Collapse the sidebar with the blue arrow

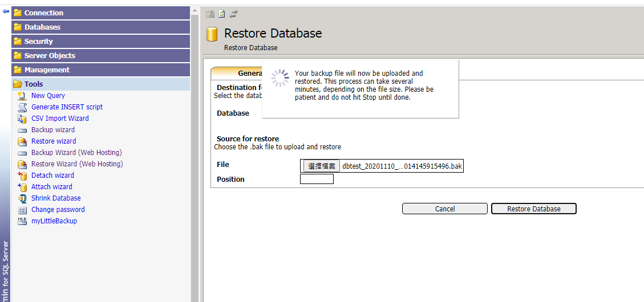[6, 11]
